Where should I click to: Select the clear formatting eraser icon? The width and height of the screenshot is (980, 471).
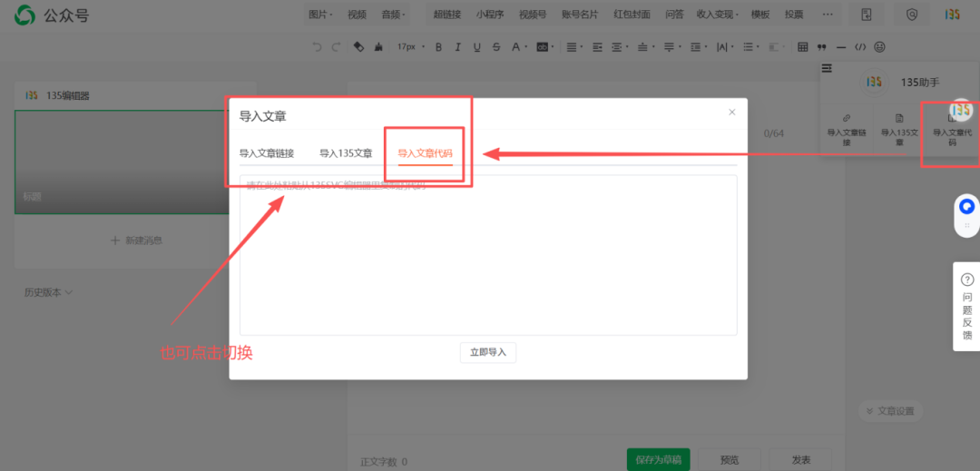pyautogui.click(x=358, y=47)
